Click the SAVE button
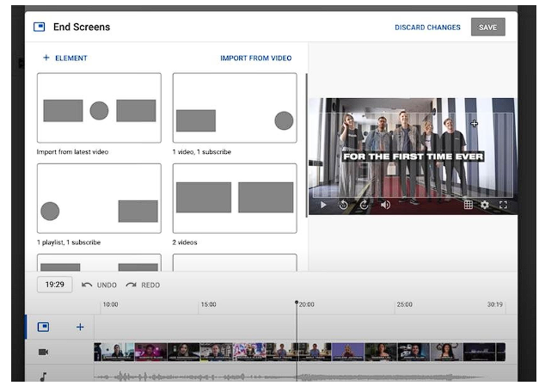This screenshot has width=545, height=392. pyautogui.click(x=487, y=28)
